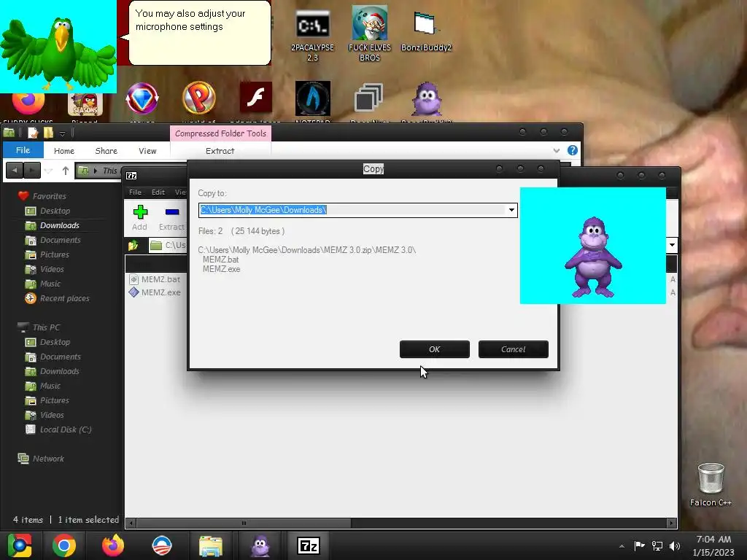Open the Copy to path dropdown
Screen dimensions: 747x560
click(x=511, y=210)
